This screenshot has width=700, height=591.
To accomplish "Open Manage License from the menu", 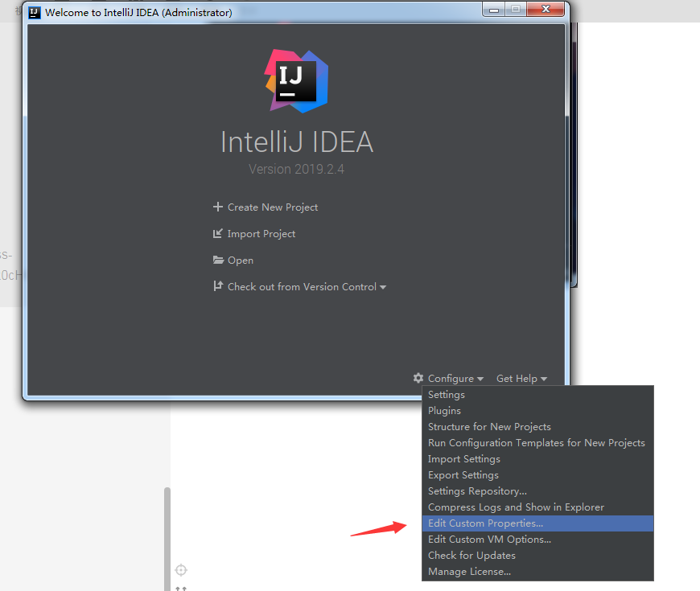I will (469, 571).
